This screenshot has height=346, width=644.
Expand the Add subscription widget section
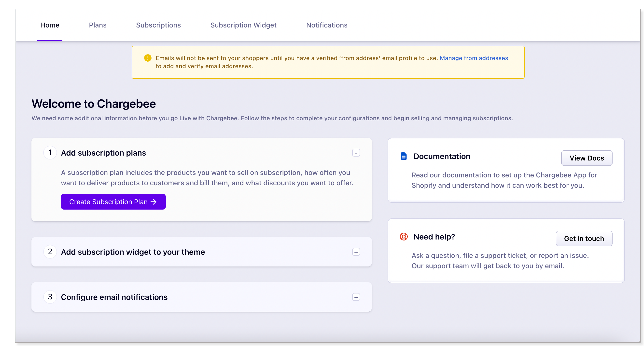click(356, 252)
